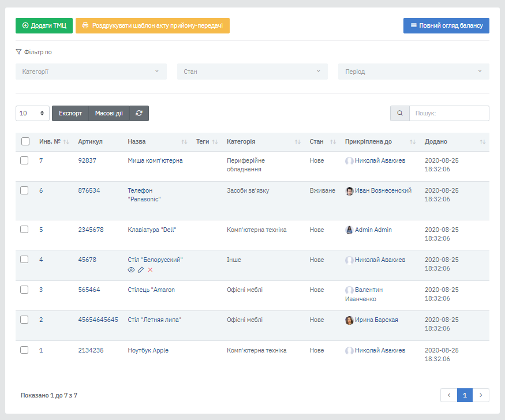Click the refresh table icon button

coord(139,114)
